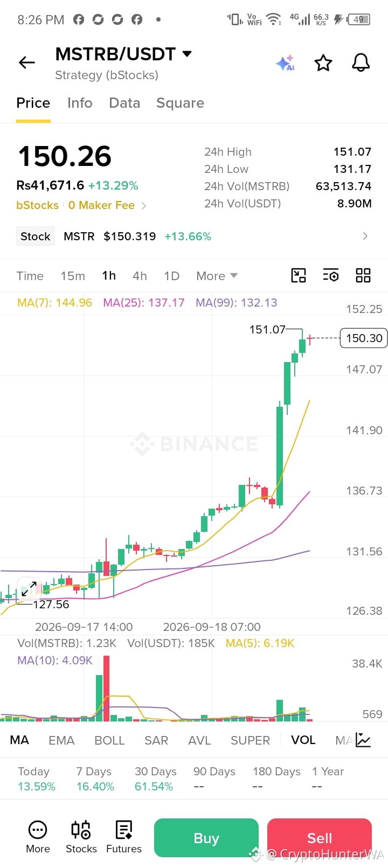Select the 4h timeframe
Viewport: 388px width, 868px height.
(x=140, y=276)
